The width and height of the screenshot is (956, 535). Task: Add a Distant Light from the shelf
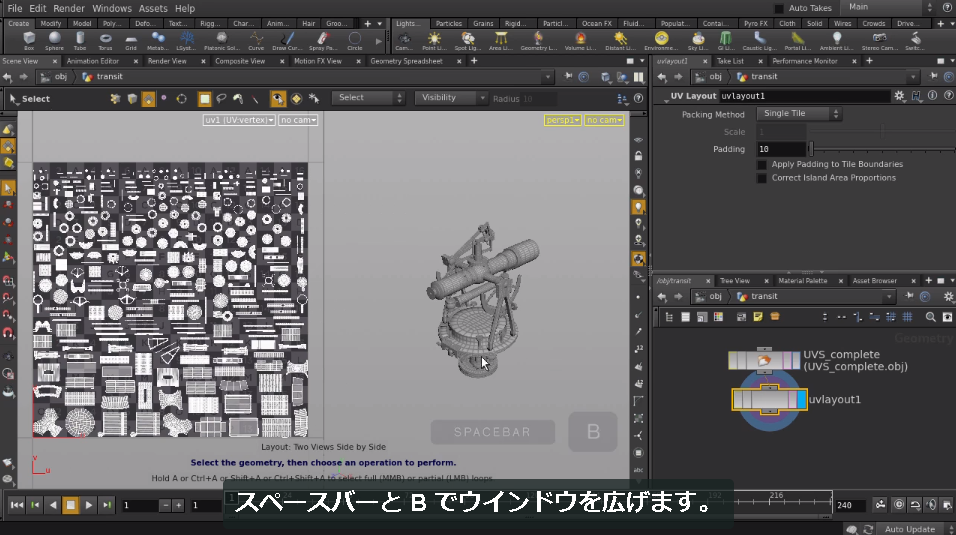click(x=620, y=41)
